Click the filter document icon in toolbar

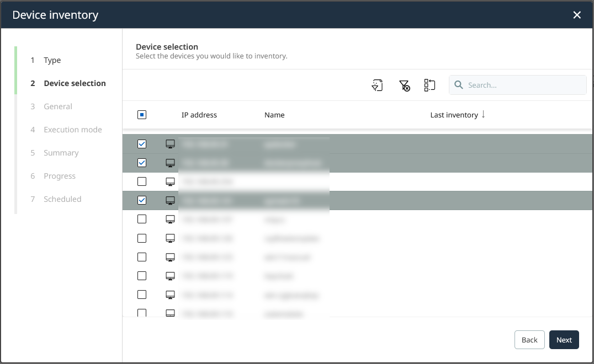[377, 85]
